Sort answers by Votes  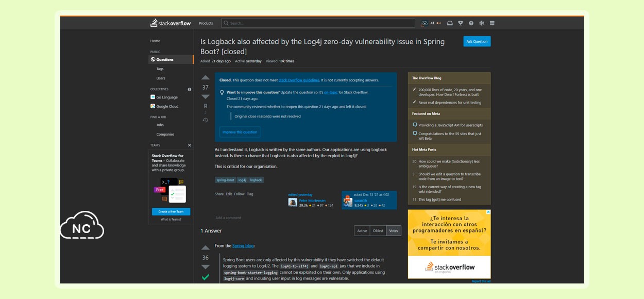(394, 230)
